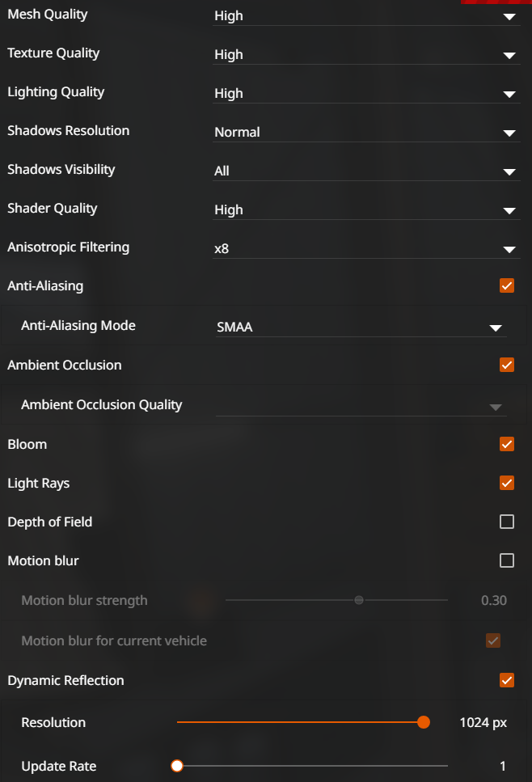This screenshot has height=782, width=532.
Task: Open the Ambient Occlusion Quality dropdown
Action: (361, 406)
